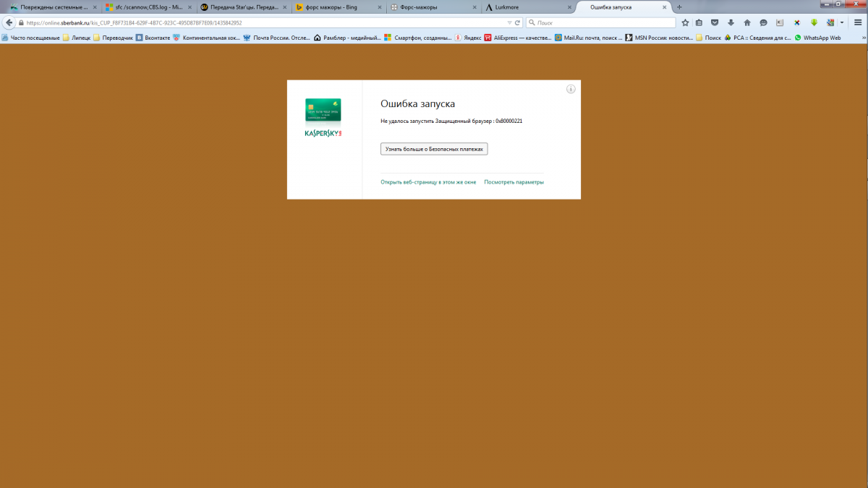This screenshot has width=868, height=488.
Task: Switch to Lurkmore tab
Action: (528, 7)
